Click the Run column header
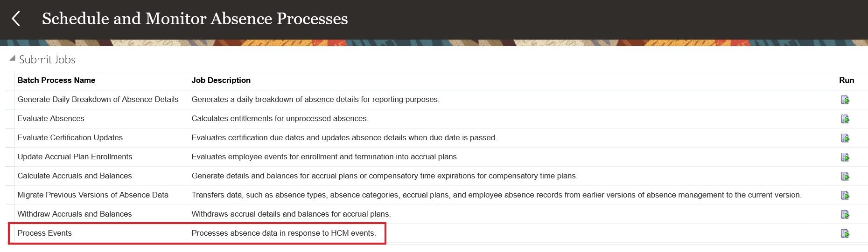 click(x=847, y=80)
